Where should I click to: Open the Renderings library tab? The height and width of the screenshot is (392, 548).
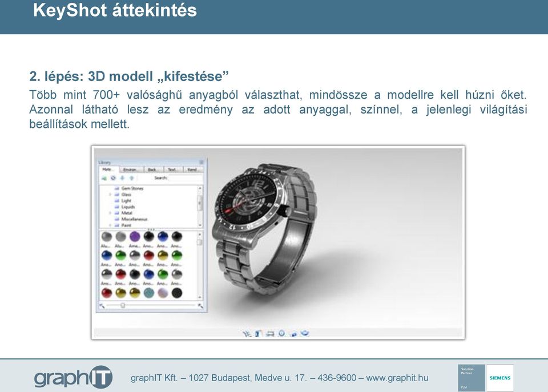point(192,170)
